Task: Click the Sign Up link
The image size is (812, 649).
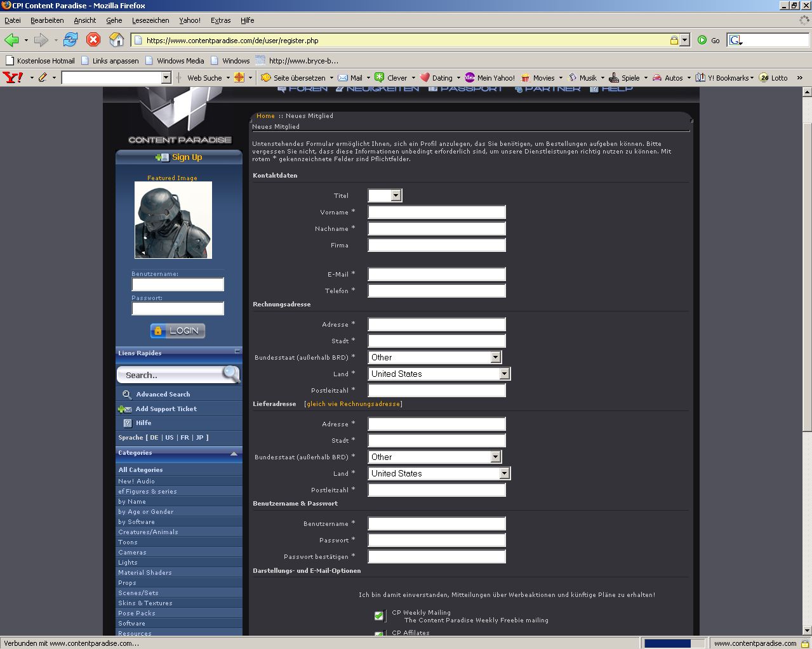Action: pos(179,157)
